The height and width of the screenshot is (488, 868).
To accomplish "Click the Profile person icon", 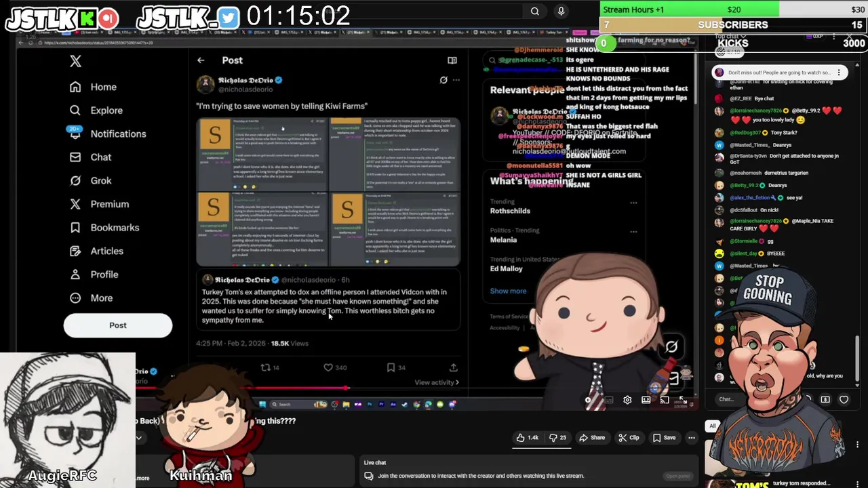I will coord(75,274).
